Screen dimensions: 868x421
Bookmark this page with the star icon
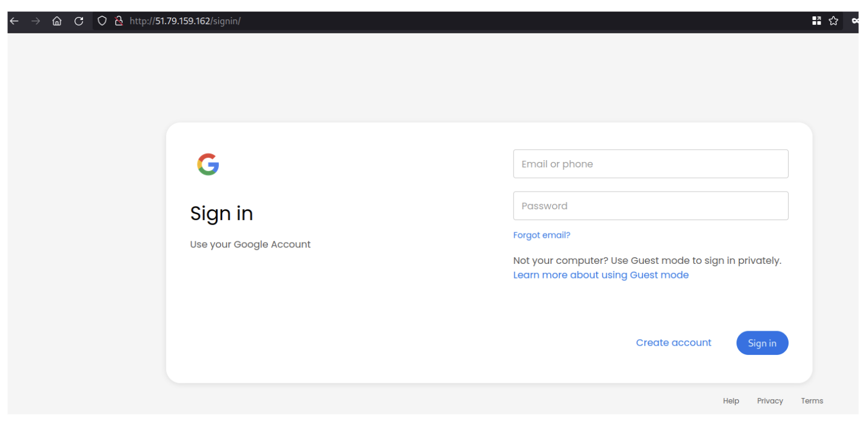pyautogui.click(x=833, y=20)
